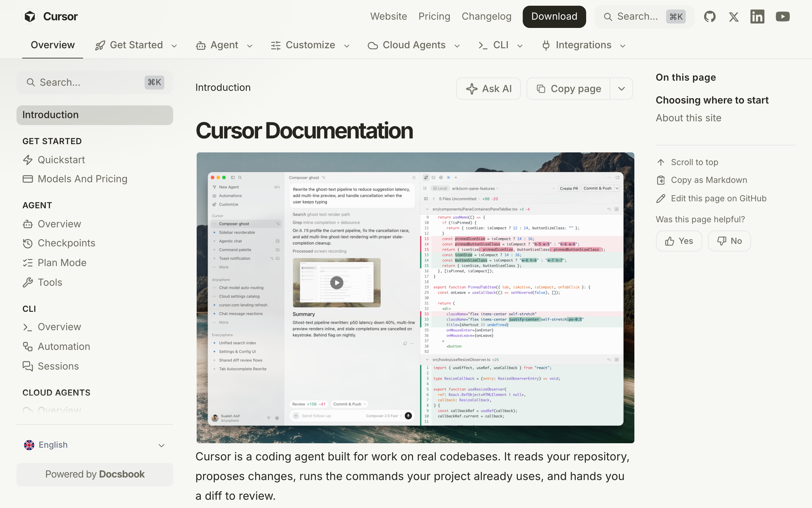This screenshot has height=508, width=812.
Task: Click the Cursor app screenshot image
Action: (415, 298)
